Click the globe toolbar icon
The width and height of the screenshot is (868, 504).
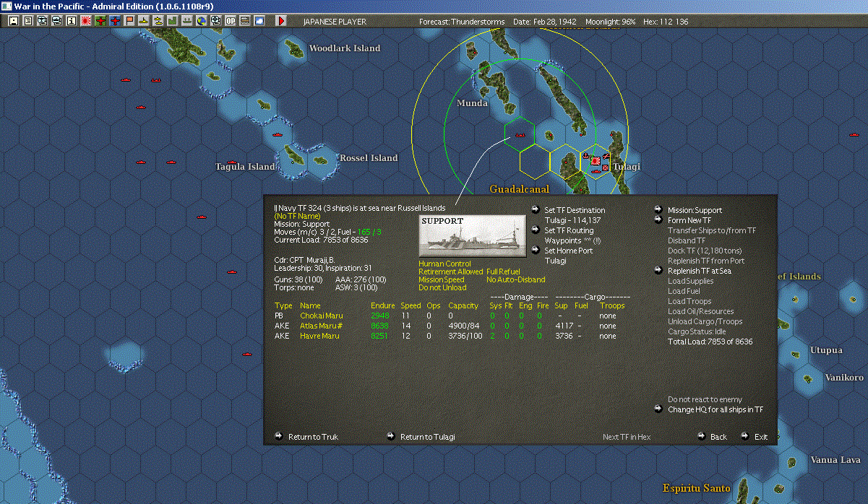(x=201, y=21)
